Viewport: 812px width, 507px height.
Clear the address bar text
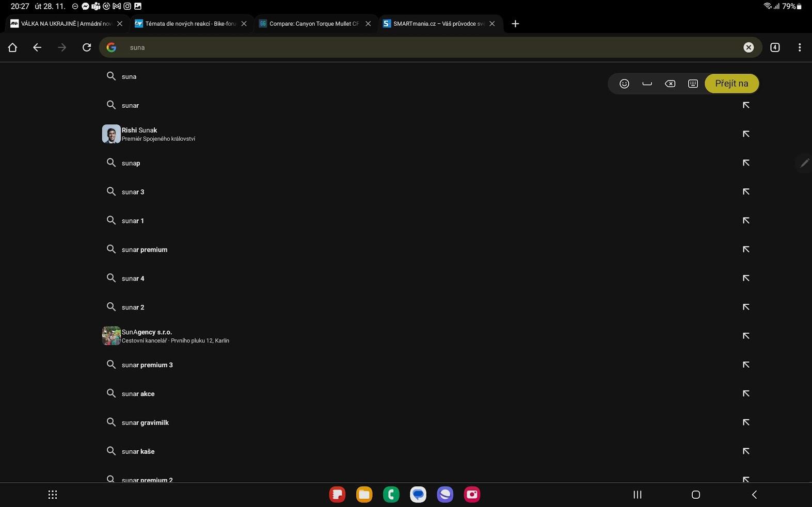pos(749,47)
